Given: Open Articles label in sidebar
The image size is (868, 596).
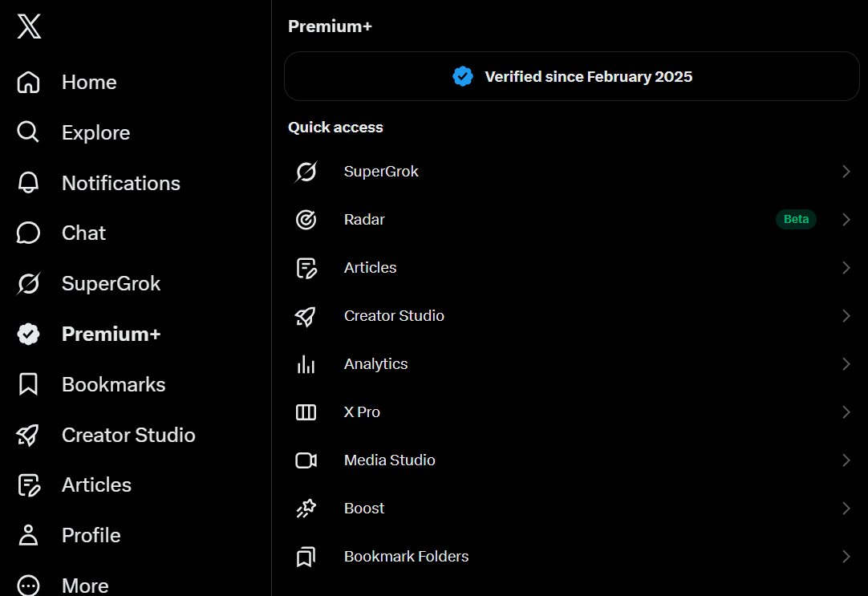Looking at the screenshot, I should click(97, 485).
